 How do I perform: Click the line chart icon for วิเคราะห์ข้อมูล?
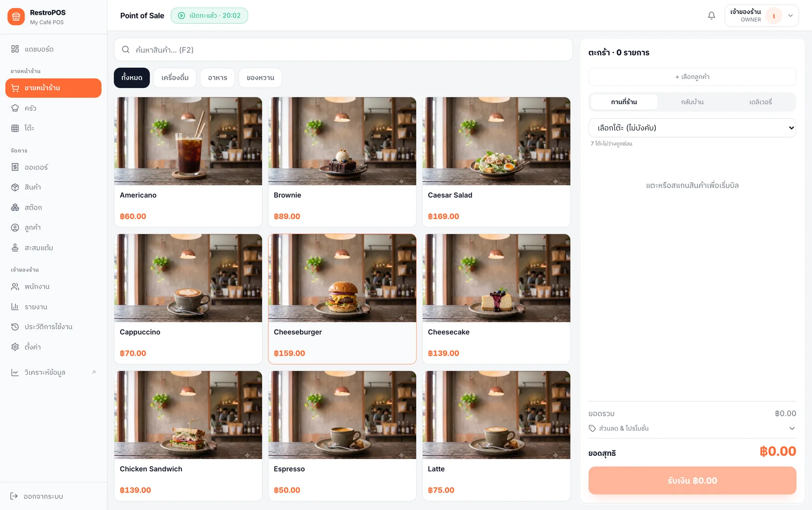(15, 372)
